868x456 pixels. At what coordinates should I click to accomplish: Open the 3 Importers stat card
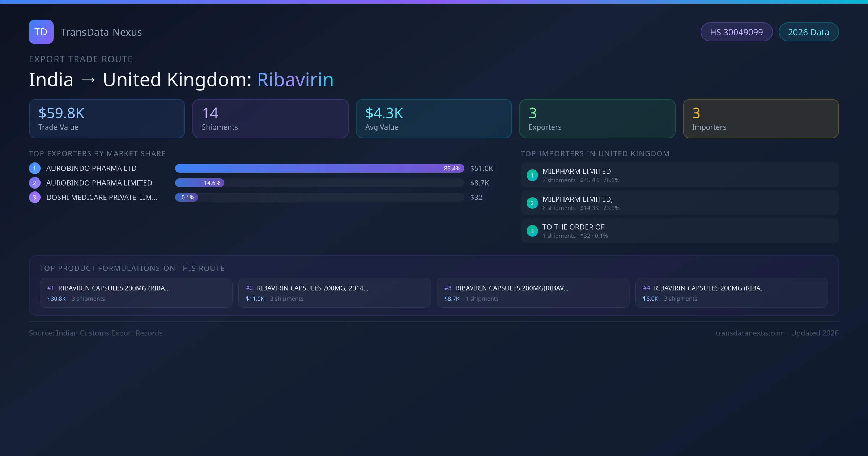(761, 118)
